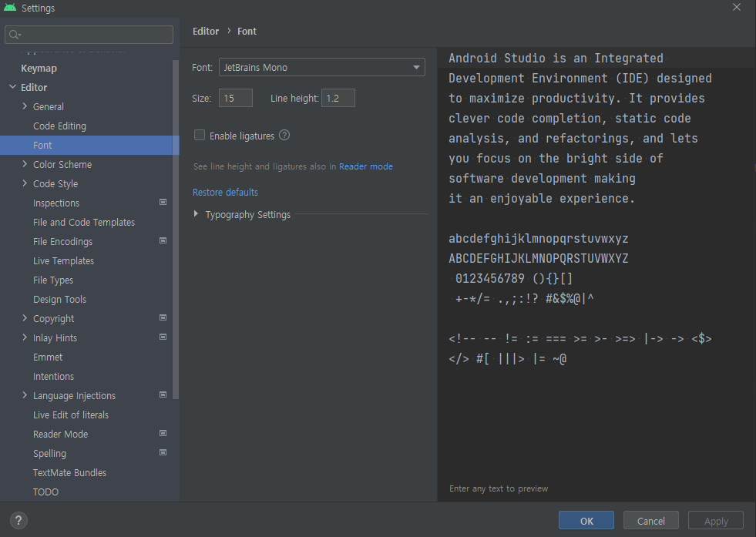Screen dimensions: 756x537
Task: Expand Typography Settings section
Action: (196, 213)
